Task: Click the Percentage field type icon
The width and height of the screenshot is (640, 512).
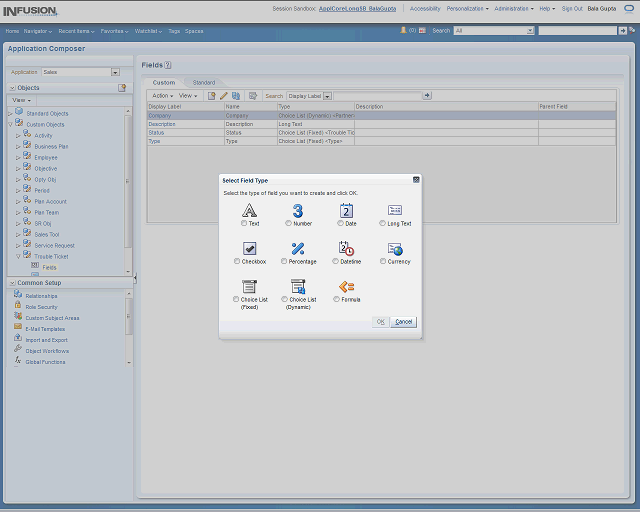Action: pyautogui.click(x=297, y=248)
